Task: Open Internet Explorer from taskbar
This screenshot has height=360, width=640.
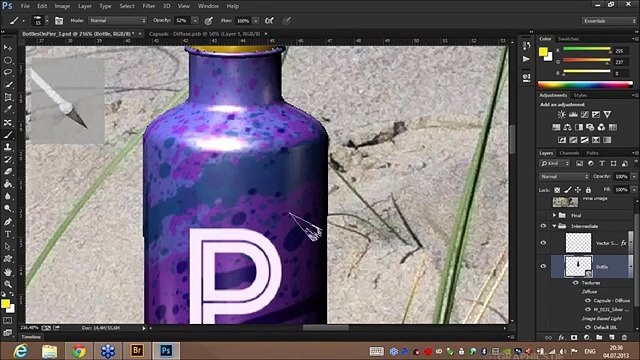Action: (x=20, y=351)
